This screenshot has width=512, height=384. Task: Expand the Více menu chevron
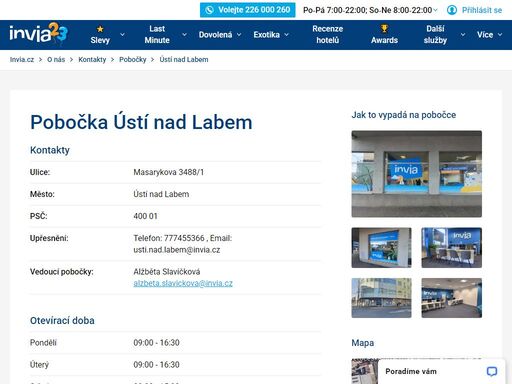(x=500, y=34)
